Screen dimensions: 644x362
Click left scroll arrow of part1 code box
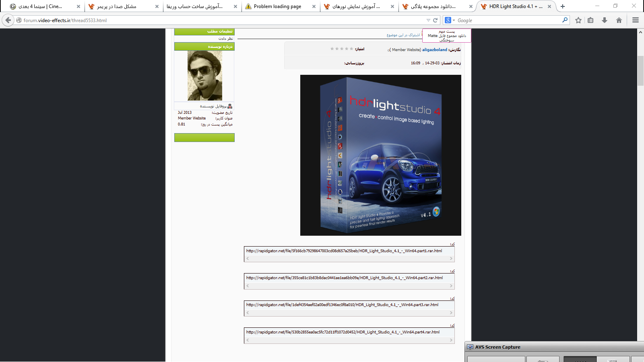click(x=248, y=258)
